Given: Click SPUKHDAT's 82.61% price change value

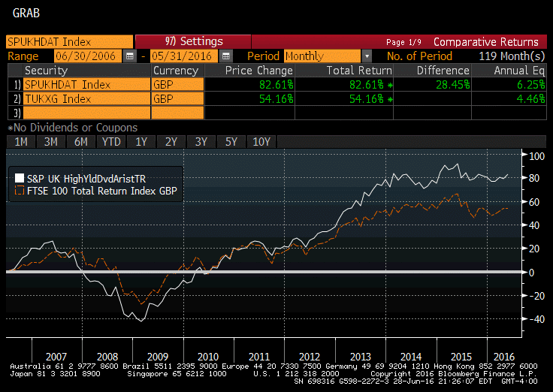Looking at the screenshot, I should (x=276, y=85).
